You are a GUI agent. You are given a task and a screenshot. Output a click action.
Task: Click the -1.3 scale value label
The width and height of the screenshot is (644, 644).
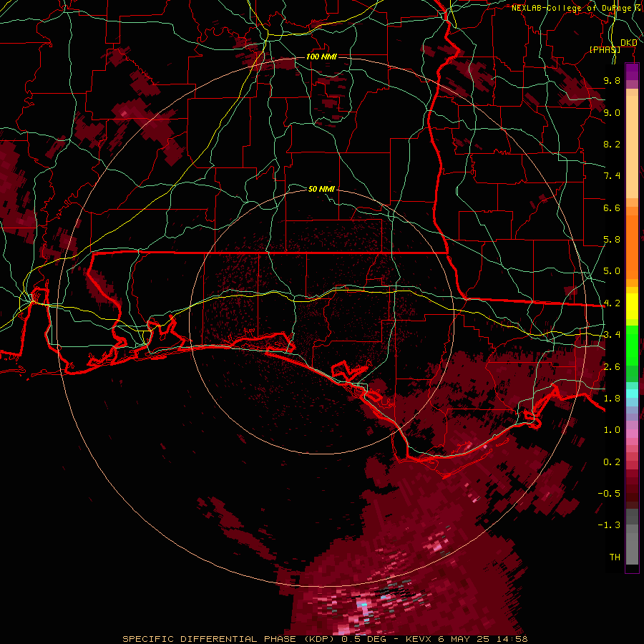point(609,525)
